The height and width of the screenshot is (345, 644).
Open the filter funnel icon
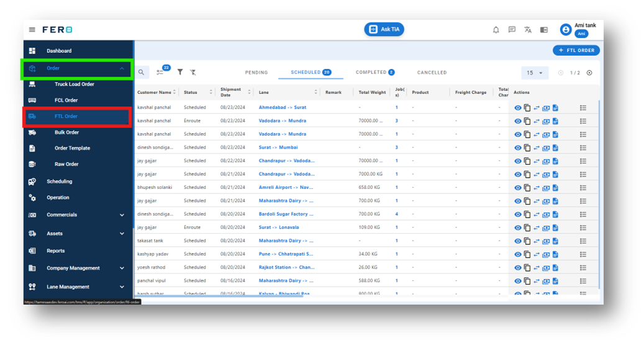180,72
